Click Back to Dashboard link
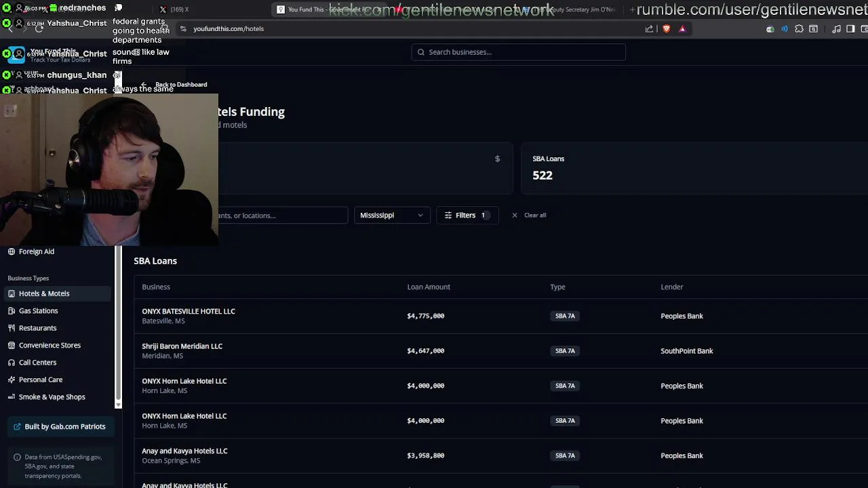Screen dimensions: 868x488 [174, 85]
